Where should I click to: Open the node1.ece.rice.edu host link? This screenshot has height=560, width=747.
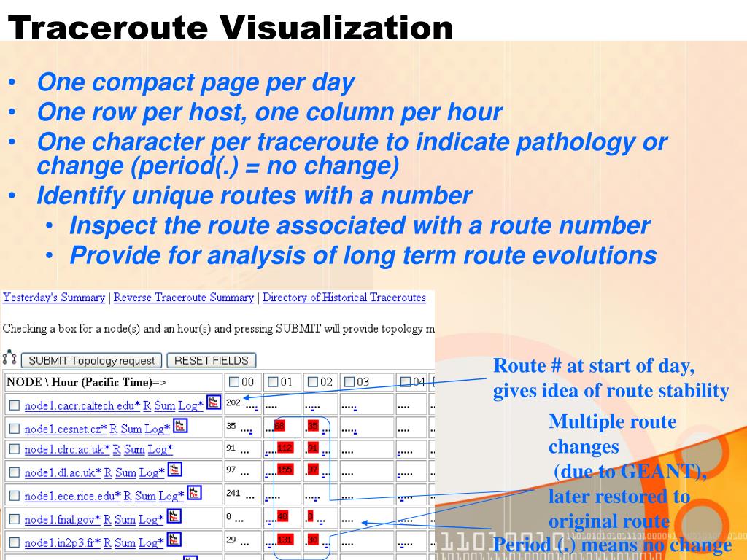click(x=72, y=496)
